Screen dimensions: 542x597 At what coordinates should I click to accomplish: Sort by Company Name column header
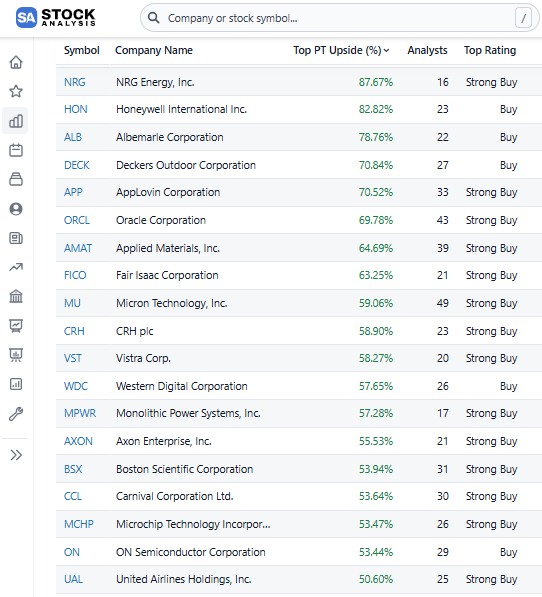tap(154, 50)
